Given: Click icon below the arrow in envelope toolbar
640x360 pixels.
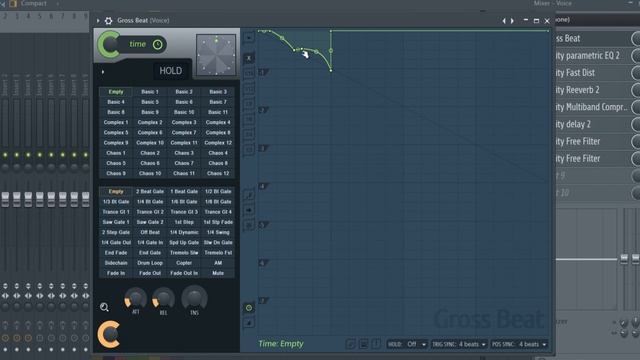Looking at the screenshot, I should (249, 225).
